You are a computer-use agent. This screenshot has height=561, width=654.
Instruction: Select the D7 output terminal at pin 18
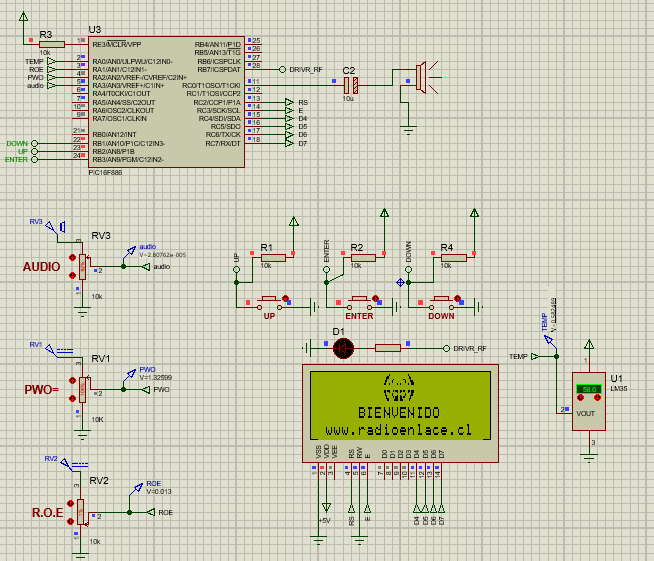[x=289, y=143]
